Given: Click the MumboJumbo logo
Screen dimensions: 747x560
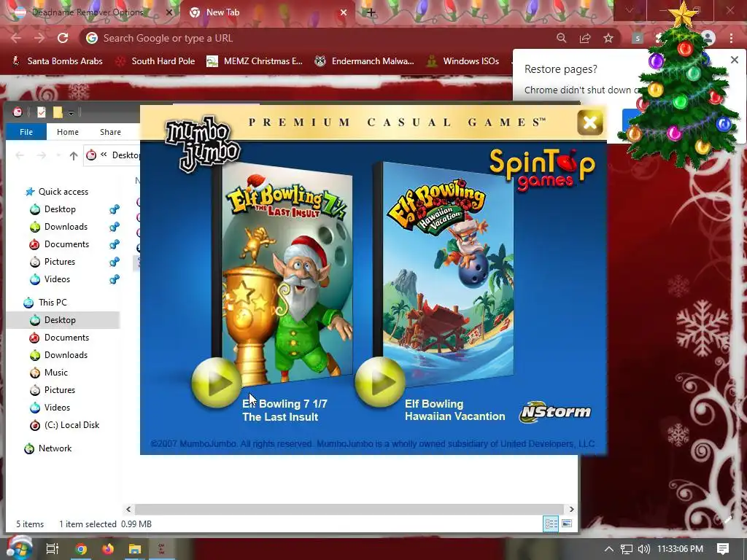Looking at the screenshot, I should coord(202,144).
